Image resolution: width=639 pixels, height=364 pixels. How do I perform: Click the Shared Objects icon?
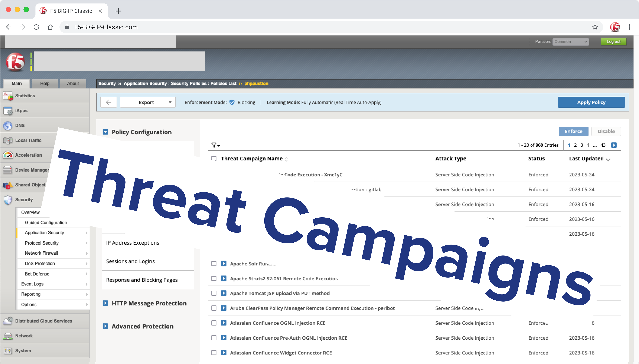coord(8,185)
